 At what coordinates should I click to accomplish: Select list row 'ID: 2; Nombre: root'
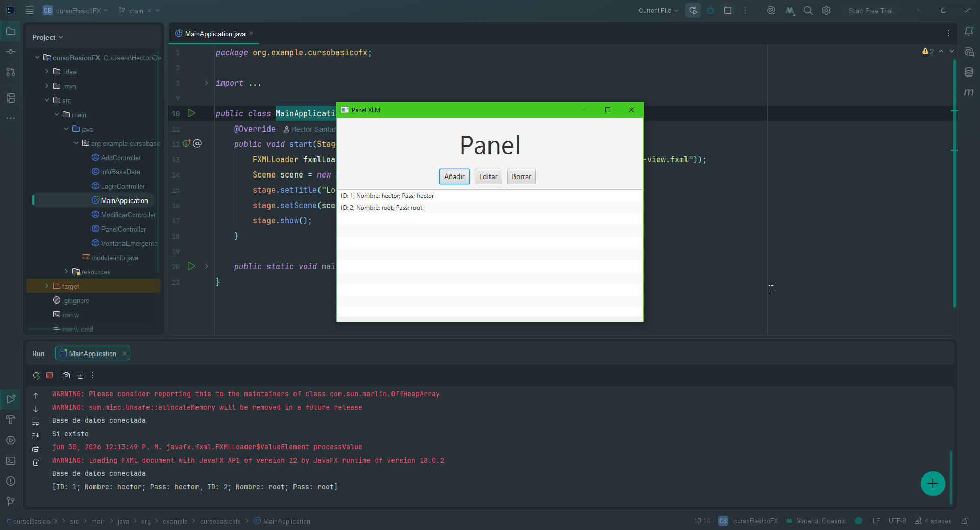click(489, 208)
